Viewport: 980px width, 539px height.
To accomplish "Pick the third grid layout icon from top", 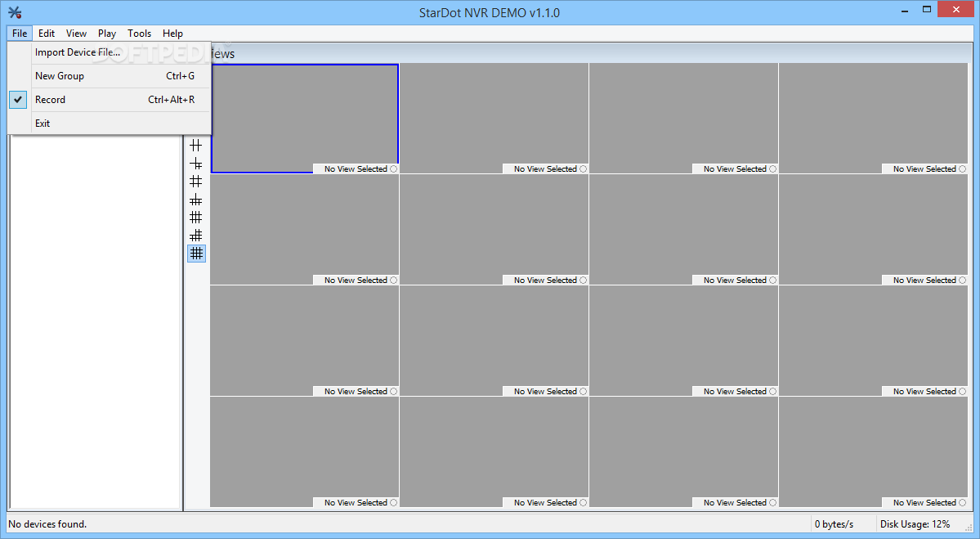I will click(195, 182).
